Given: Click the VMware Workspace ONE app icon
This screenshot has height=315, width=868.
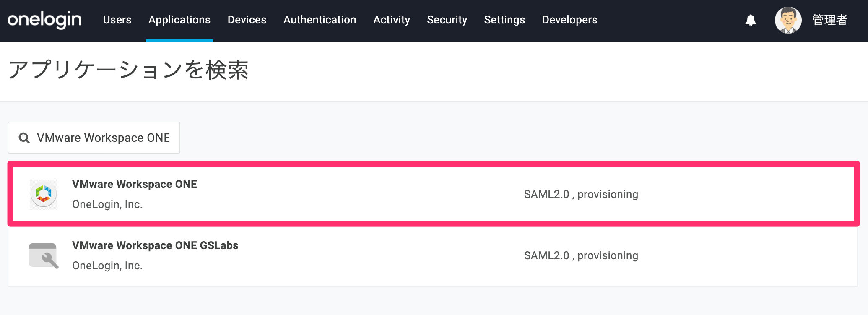Looking at the screenshot, I should (44, 194).
